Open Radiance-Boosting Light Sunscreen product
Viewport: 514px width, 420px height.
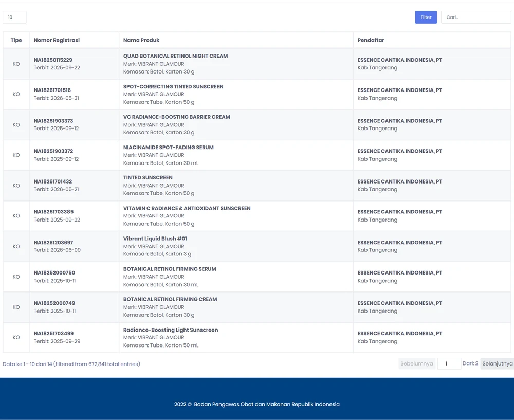(171, 330)
